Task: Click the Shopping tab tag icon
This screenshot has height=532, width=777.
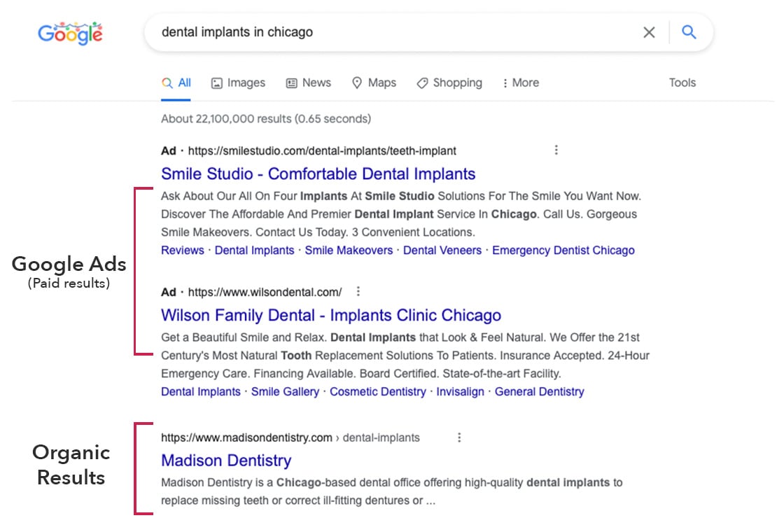Action: 422,83
